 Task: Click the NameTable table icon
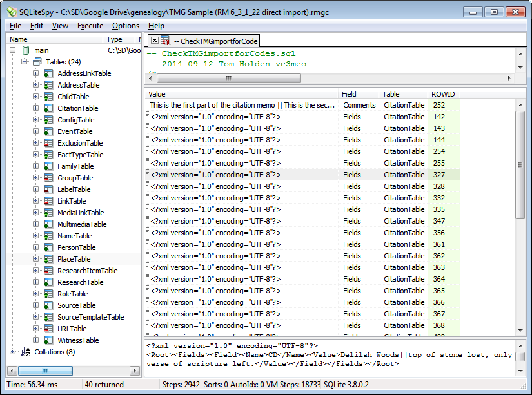click(48, 236)
